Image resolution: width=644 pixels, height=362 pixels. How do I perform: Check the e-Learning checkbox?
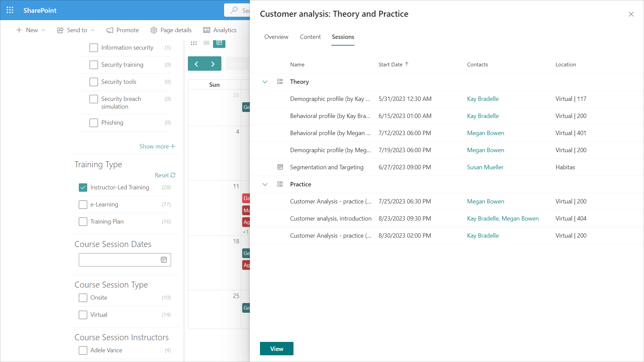(83, 204)
